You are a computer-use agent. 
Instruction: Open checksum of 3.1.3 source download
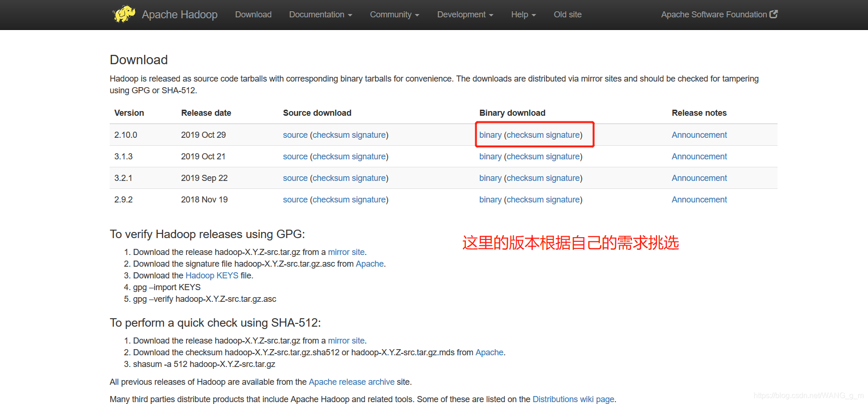coord(331,157)
